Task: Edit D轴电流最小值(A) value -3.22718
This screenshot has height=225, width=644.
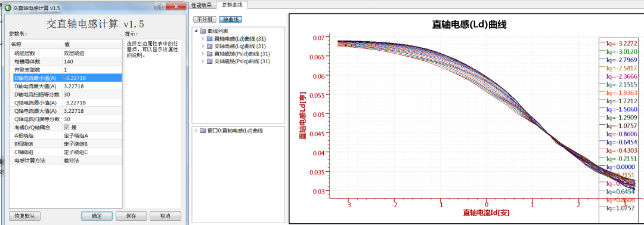Action: [92, 78]
